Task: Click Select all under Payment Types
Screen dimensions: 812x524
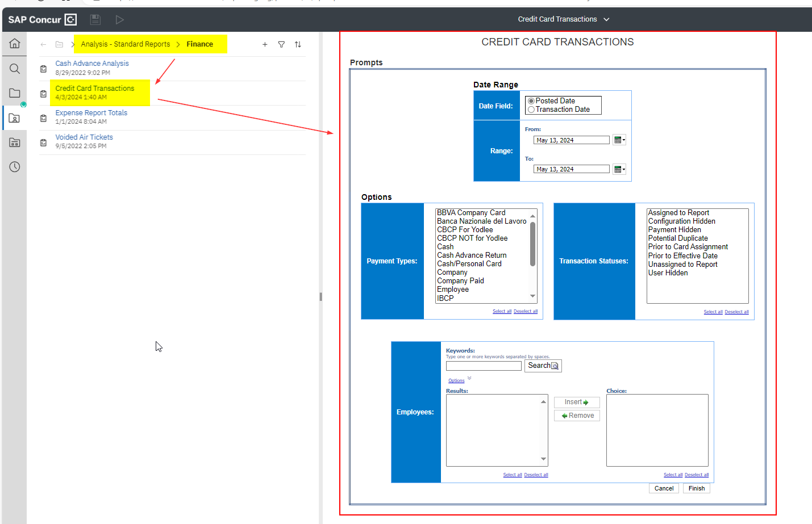Action: [x=502, y=311]
